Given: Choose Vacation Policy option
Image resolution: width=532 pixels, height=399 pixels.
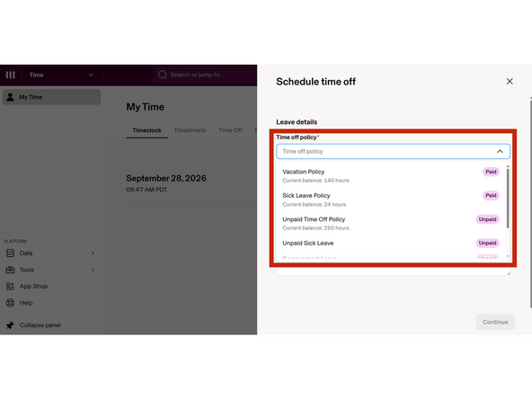Looking at the screenshot, I should pyautogui.click(x=391, y=176).
